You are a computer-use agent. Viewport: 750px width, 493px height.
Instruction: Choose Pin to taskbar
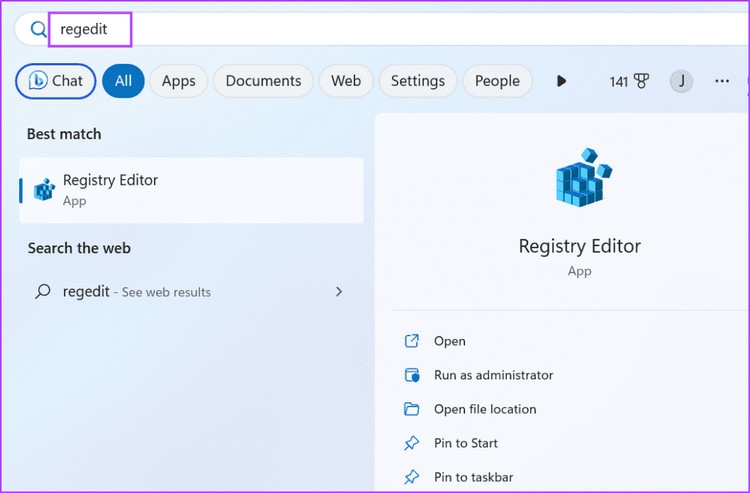(x=474, y=477)
